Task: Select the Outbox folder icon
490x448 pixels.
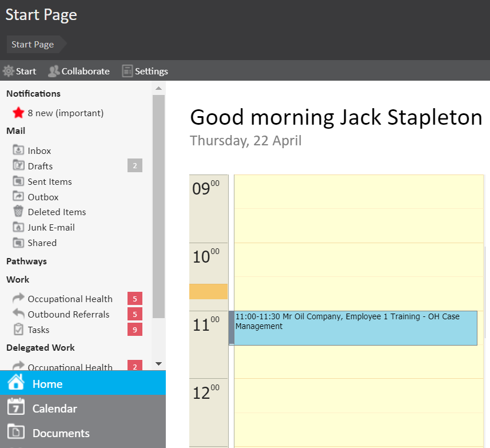Action: tap(18, 197)
